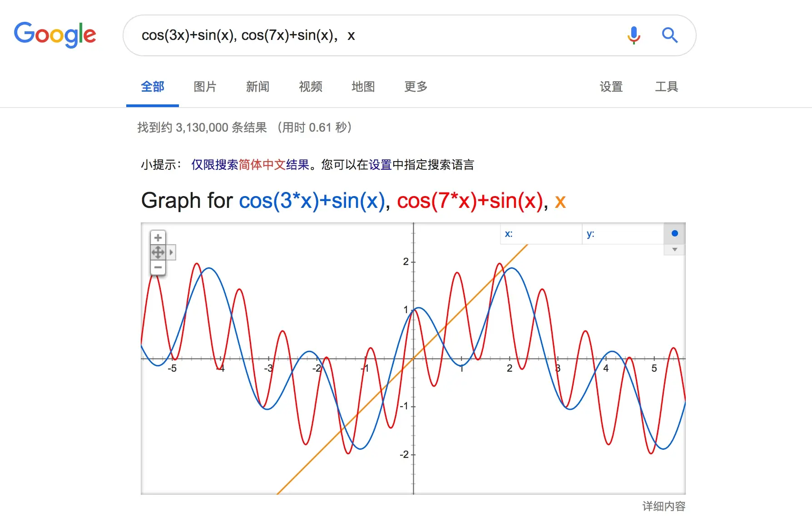
Task: Zoom out the graph with minus
Action: pos(158,267)
